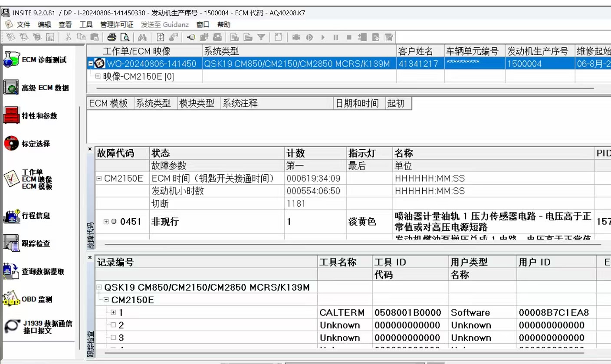The height and width of the screenshot is (364, 611).
Task: Click the printer icon in the toolbar
Action: click(x=112, y=37)
